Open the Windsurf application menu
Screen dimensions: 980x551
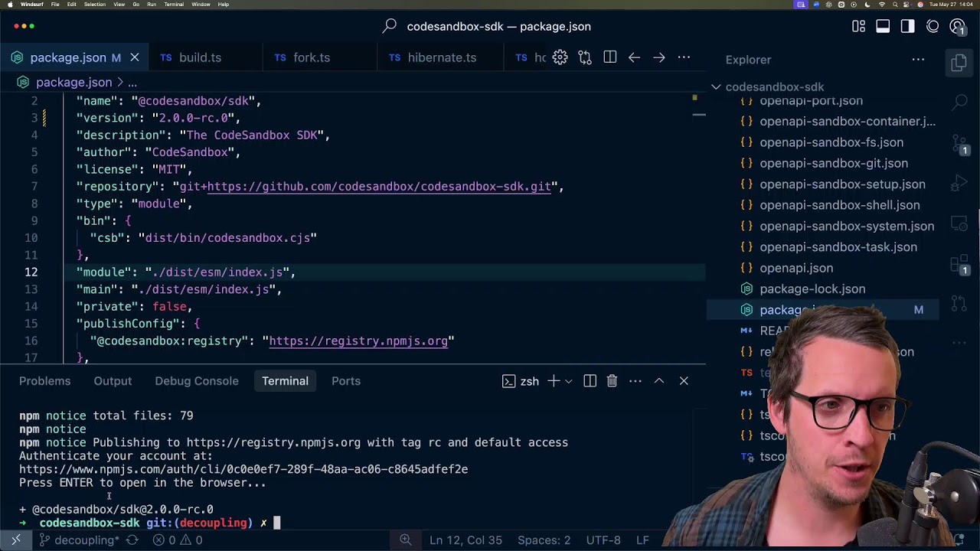tap(32, 5)
